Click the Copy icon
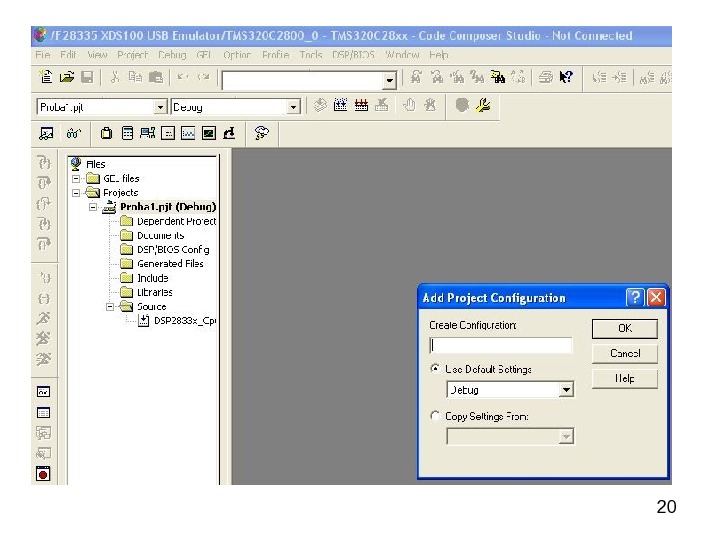Image resolution: width=720 pixels, height=540 pixels. tap(135, 77)
